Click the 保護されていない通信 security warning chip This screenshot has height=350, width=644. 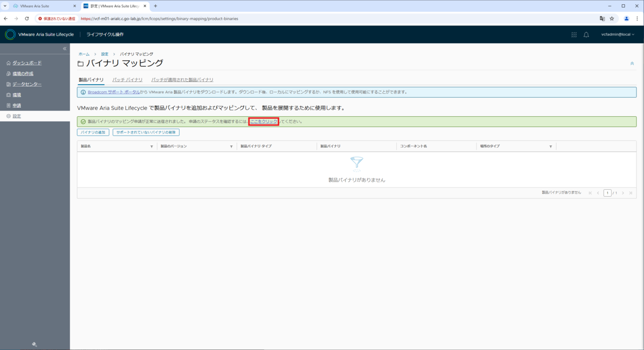56,19
